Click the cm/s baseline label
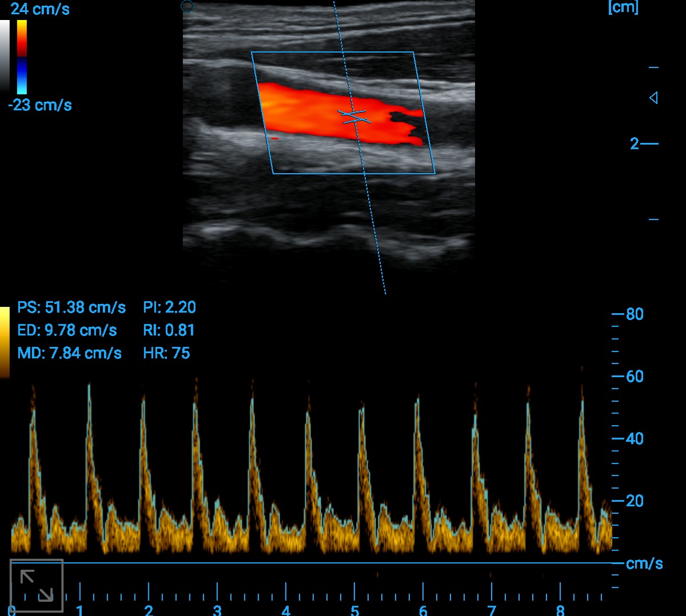The width and height of the screenshot is (686, 616). point(644,564)
